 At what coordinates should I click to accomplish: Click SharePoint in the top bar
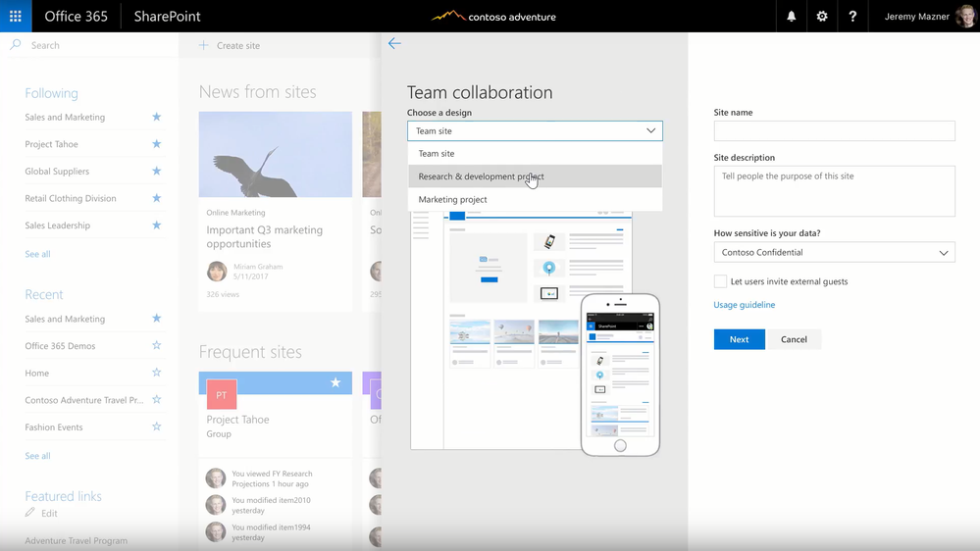pos(167,17)
